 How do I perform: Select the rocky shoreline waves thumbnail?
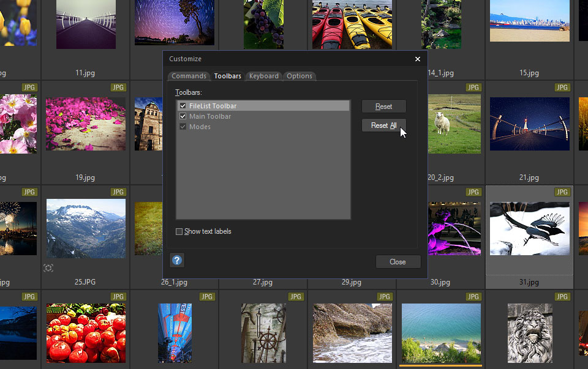point(352,333)
